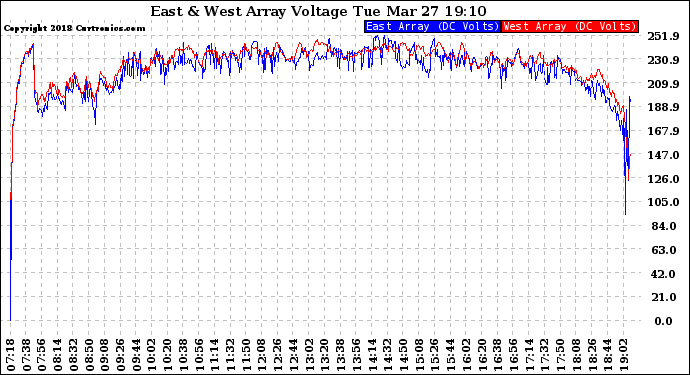The height and width of the screenshot is (375, 690).
Task: Click the 08:50 time label
Action: 89,355
